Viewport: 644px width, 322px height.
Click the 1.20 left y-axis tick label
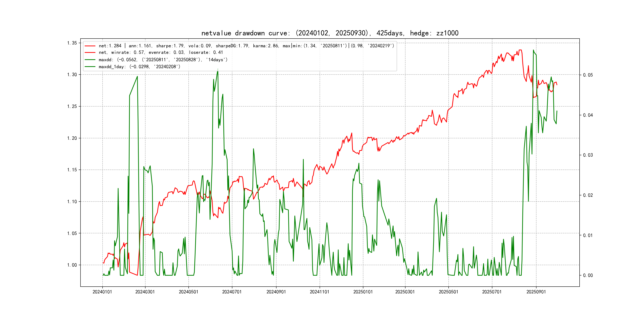pyautogui.click(x=72, y=138)
